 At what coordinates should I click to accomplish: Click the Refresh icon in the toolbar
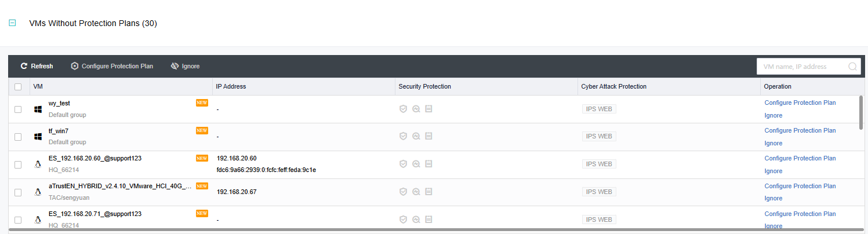click(24, 66)
